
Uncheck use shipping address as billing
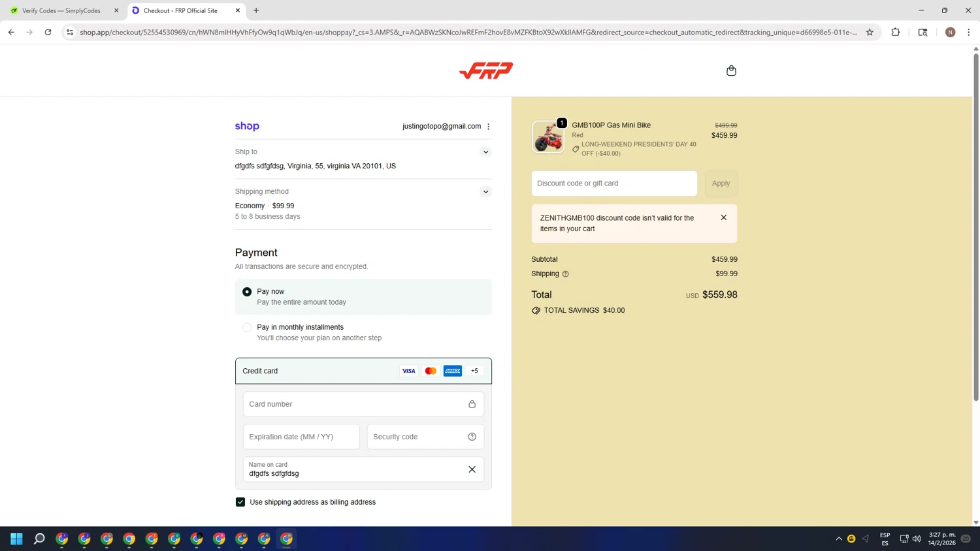tap(240, 502)
